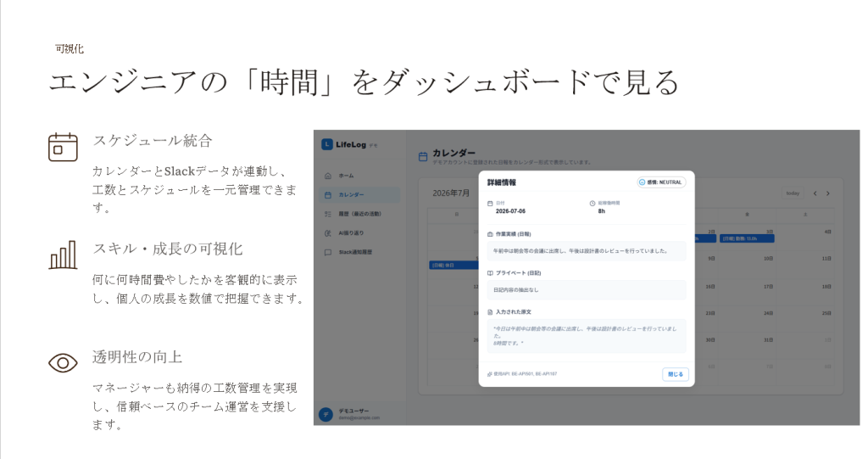
Task: Open the ホーム sidebar item
Action: [x=359, y=176]
